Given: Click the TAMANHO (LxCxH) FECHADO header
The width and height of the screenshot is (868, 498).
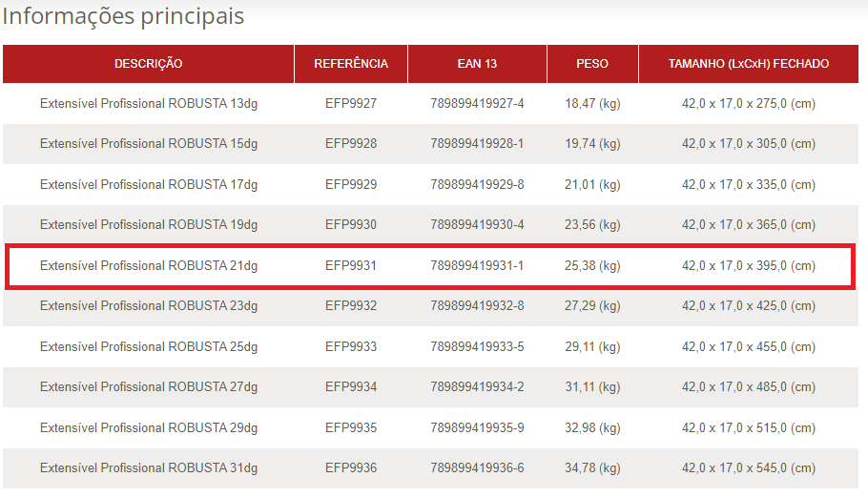Looking at the screenshot, I should tap(749, 64).
